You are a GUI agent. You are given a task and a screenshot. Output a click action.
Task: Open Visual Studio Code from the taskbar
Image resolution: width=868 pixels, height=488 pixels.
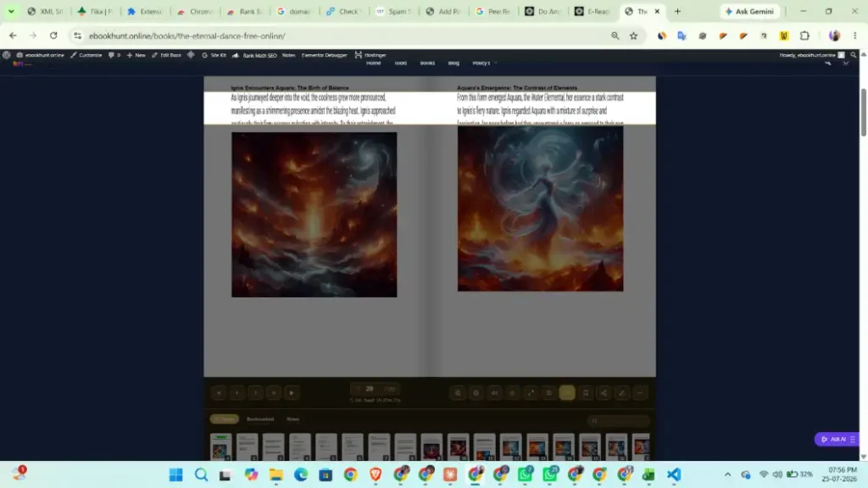[674, 474]
